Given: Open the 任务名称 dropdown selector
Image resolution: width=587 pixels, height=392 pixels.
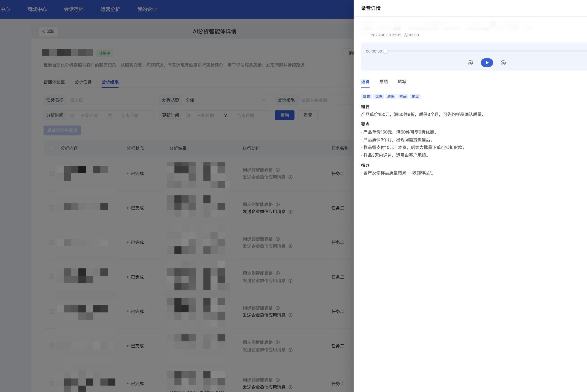Looking at the screenshot, I should [110, 100].
